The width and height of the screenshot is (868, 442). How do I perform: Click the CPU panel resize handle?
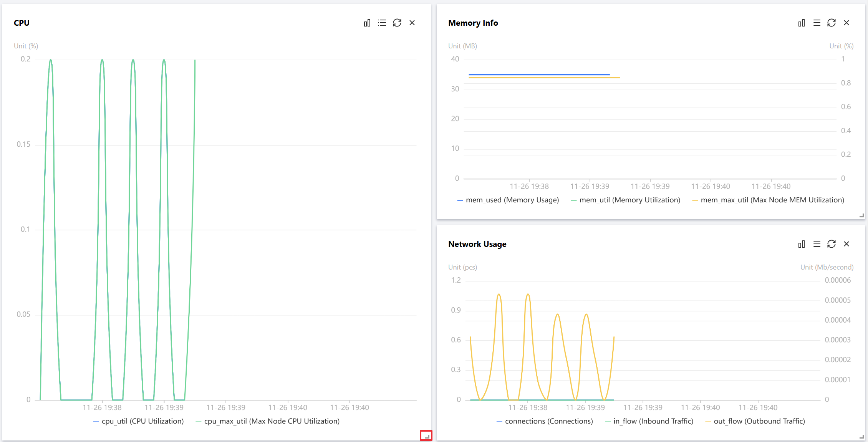coord(426,436)
